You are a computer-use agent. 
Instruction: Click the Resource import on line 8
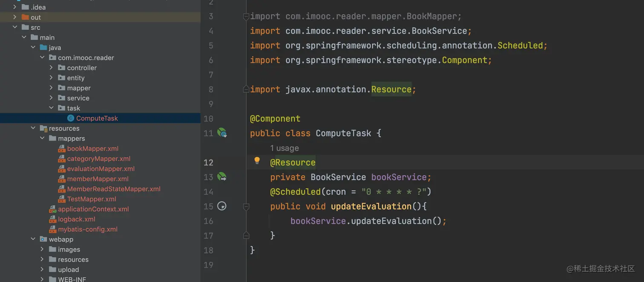pyautogui.click(x=391, y=89)
